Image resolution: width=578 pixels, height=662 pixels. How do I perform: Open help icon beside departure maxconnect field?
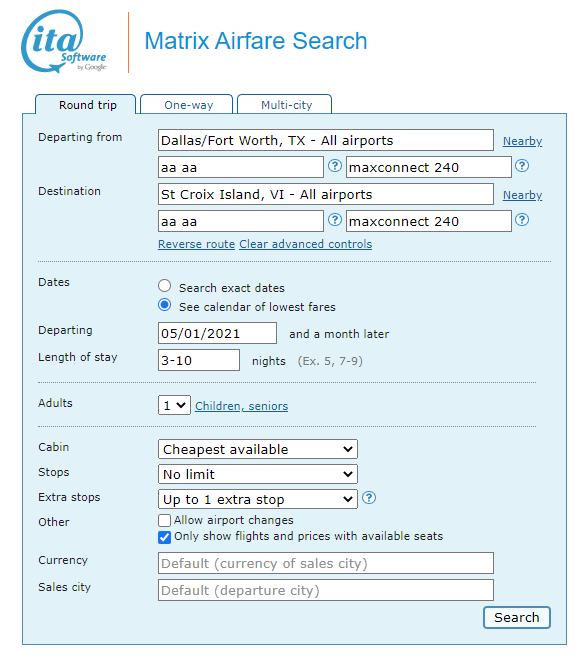(522, 166)
